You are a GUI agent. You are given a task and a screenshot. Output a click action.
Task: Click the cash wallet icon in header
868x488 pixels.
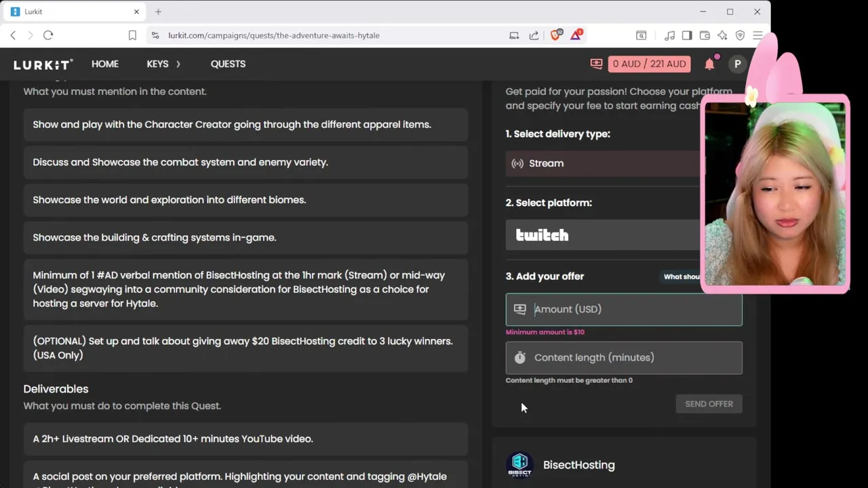pos(596,64)
